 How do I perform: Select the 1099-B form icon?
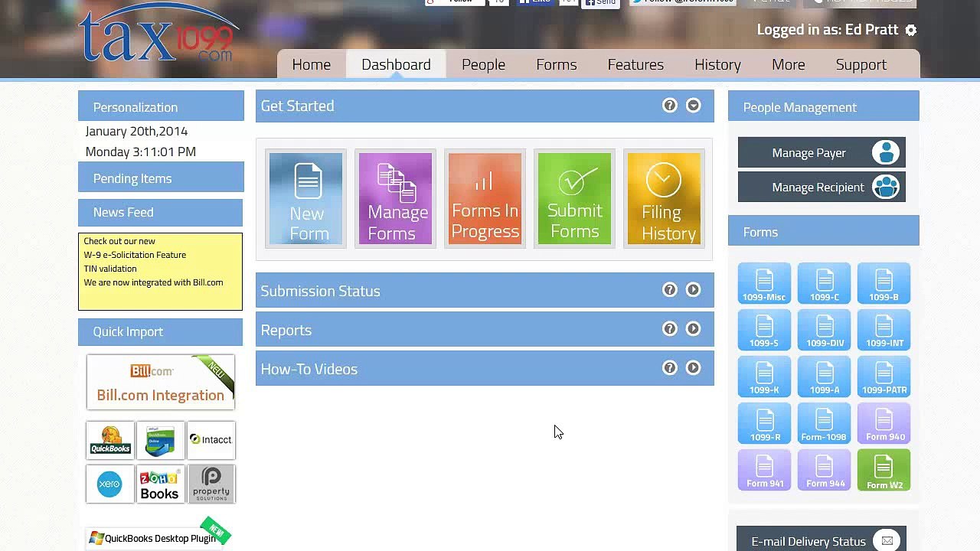(x=884, y=283)
